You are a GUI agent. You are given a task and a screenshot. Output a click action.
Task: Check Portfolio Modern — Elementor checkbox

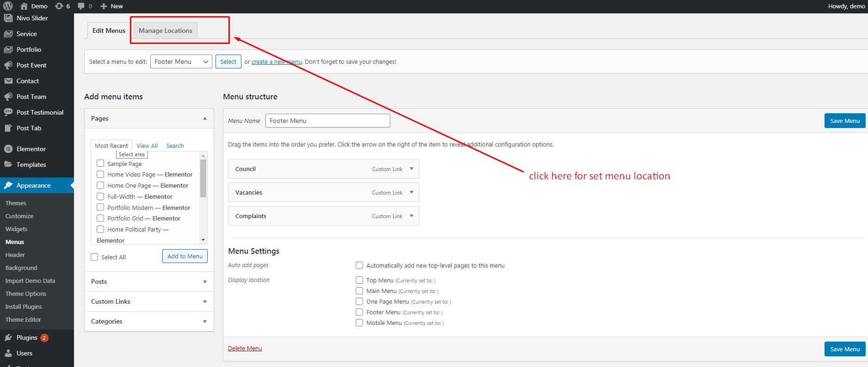coord(100,207)
